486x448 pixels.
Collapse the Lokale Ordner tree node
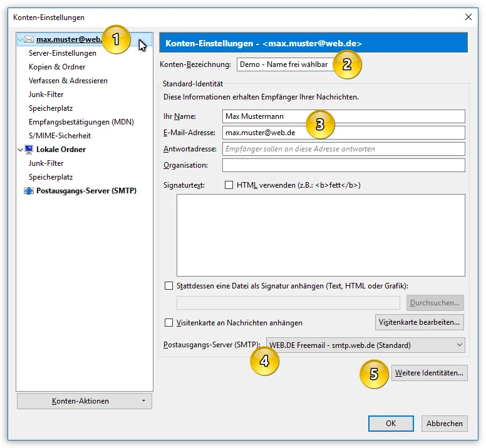[x=21, y=150]
